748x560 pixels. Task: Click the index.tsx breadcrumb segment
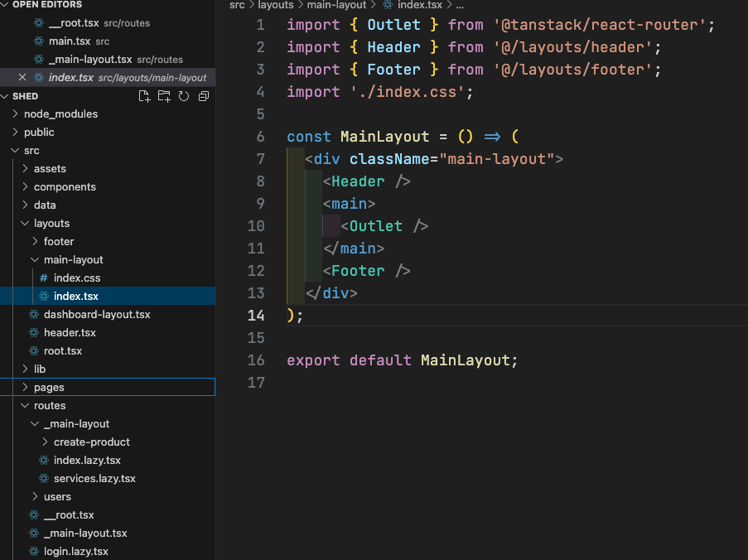(420, 5)
